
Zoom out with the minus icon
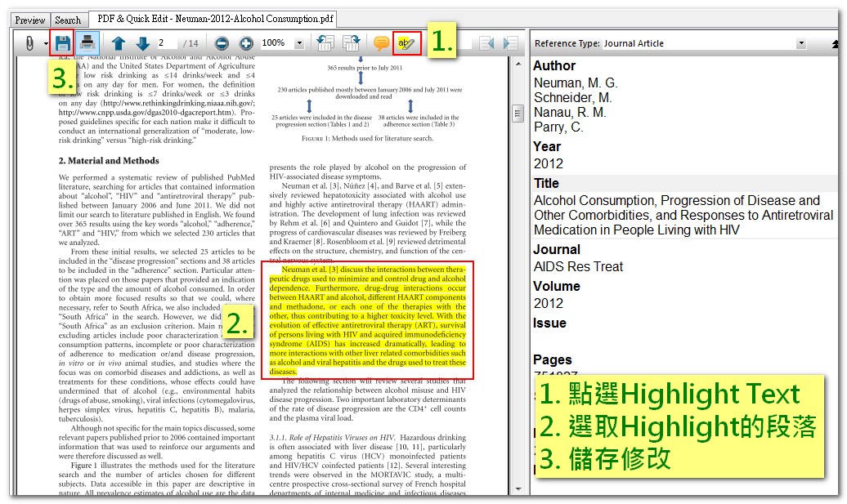(x=222, y=43)
